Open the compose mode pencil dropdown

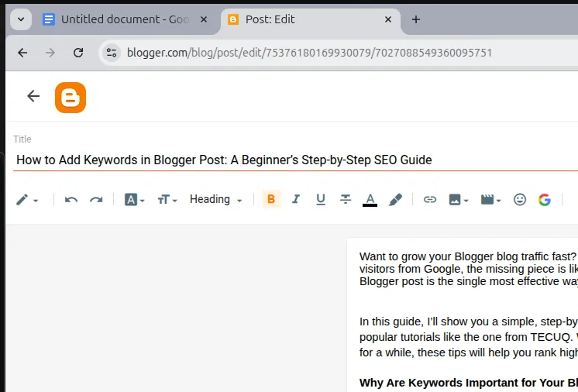[27, 200]
